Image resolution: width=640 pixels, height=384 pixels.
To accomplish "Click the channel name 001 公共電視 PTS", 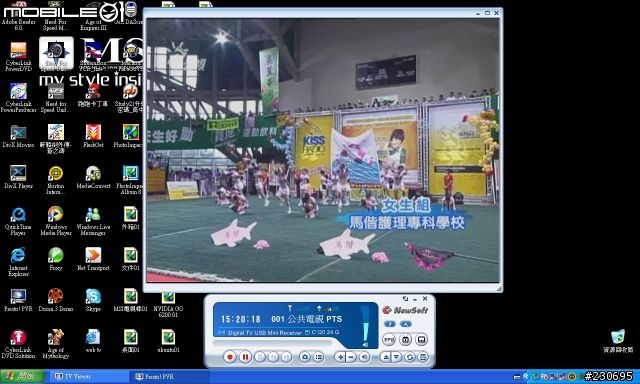I will [x=307, y=319].
